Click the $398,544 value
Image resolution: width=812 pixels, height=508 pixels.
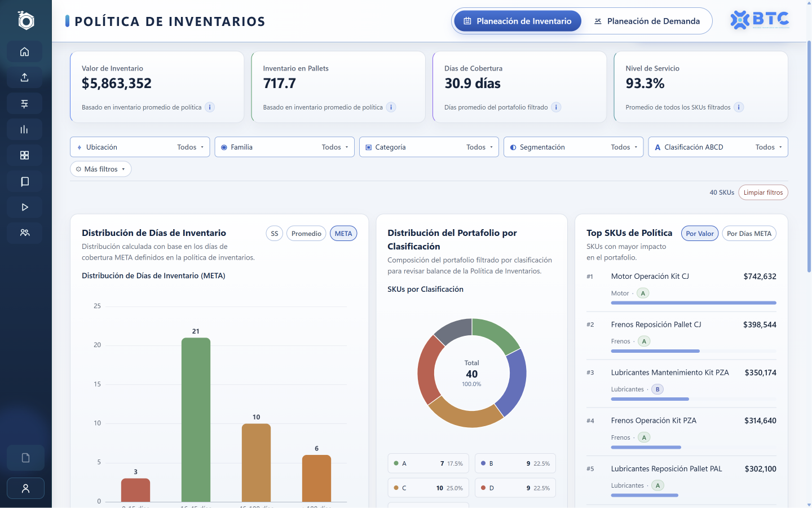click(760, 325)
